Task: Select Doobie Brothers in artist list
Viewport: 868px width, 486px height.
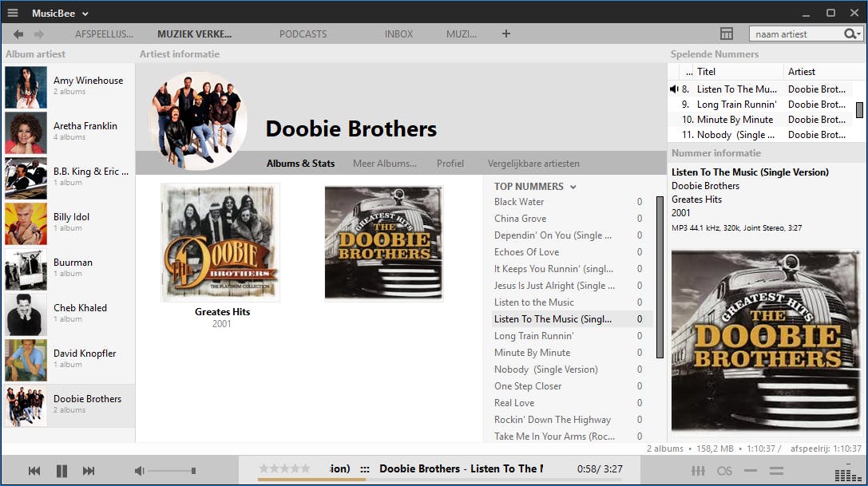Action: click(69, 405)
